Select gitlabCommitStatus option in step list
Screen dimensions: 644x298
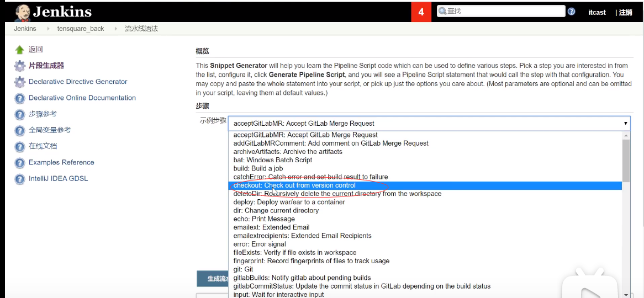coord(425,286)
